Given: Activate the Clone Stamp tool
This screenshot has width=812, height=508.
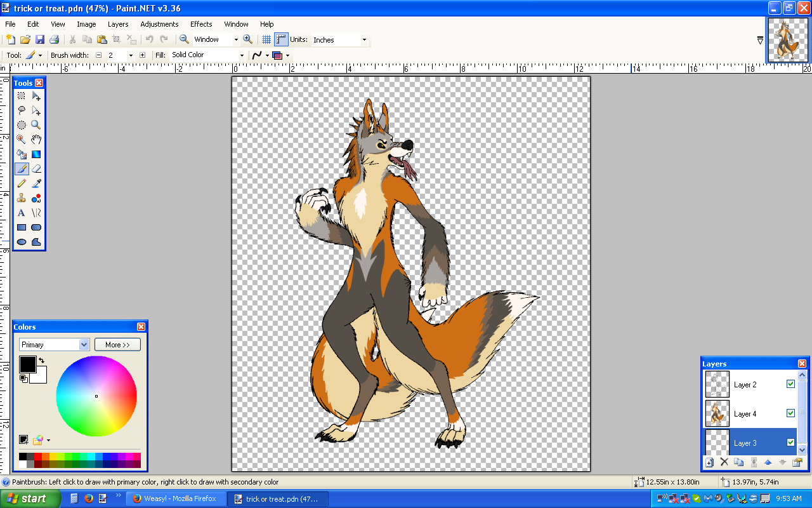Looking at the screenshot, I should coord(22,198).
